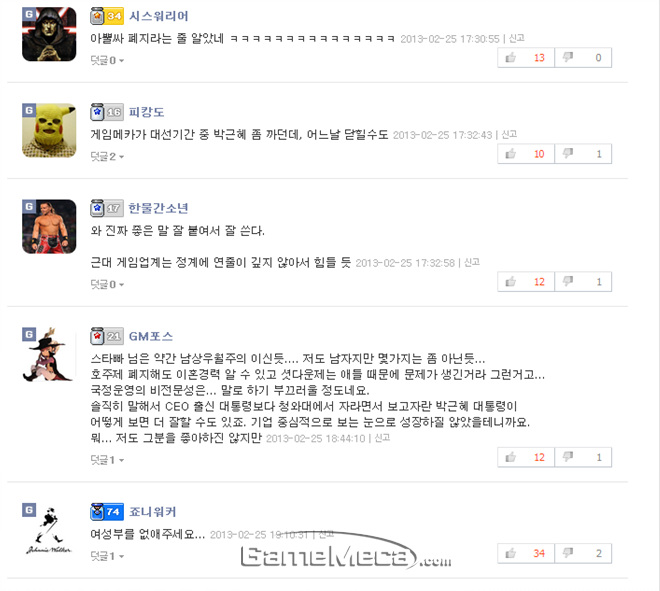The width and height of the screenshot is (660, 591).
Task: Click level 74 badge next to 조니워커
Action: coord(107,511)
